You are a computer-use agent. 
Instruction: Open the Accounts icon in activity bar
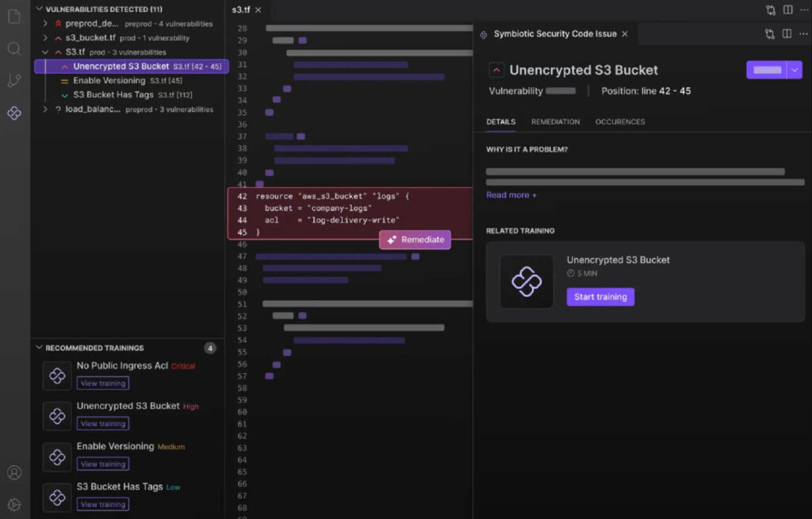[14, 472]
